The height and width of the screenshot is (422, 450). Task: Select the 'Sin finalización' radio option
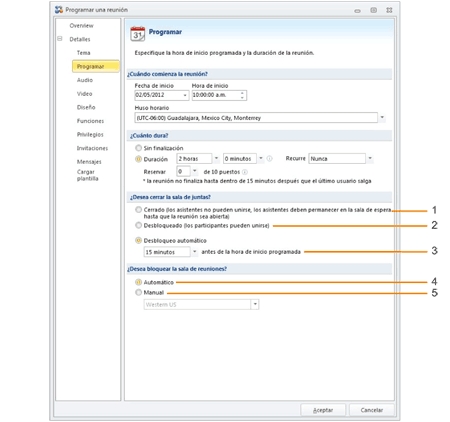point(138,148)
